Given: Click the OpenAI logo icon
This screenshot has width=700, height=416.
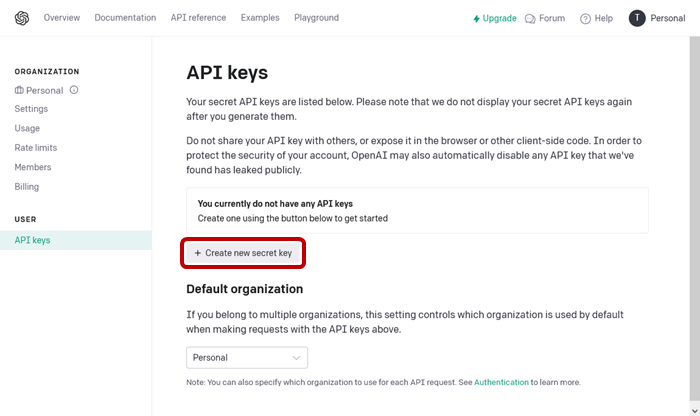Looking at the screenshot, I should point(22,18).
